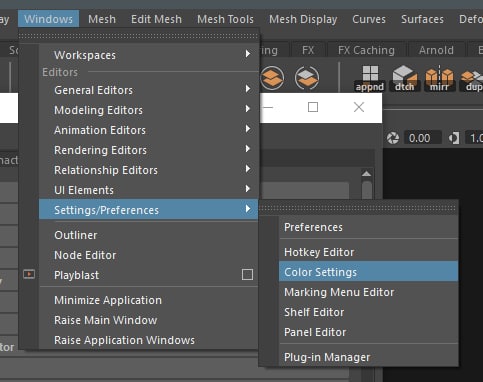Open the Outliner window
This screenshot has height=382, width=483.
coord(149,235)
